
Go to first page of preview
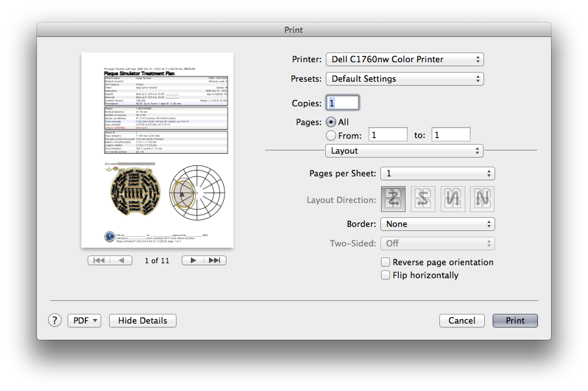[99, 260]
